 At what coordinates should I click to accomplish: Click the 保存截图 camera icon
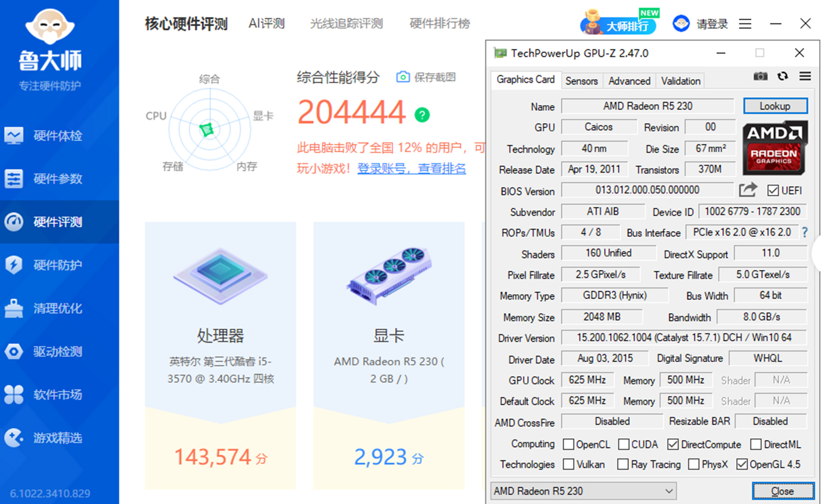(402, 77)
